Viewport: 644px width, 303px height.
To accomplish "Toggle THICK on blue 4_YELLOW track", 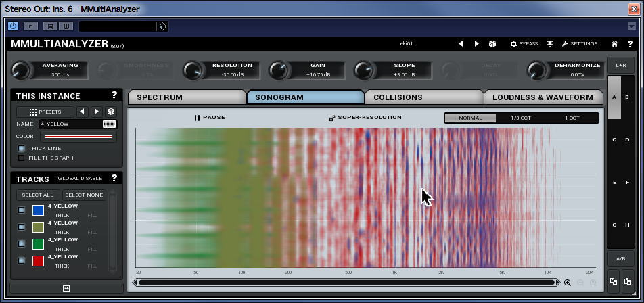I will (x=62, y=216).
